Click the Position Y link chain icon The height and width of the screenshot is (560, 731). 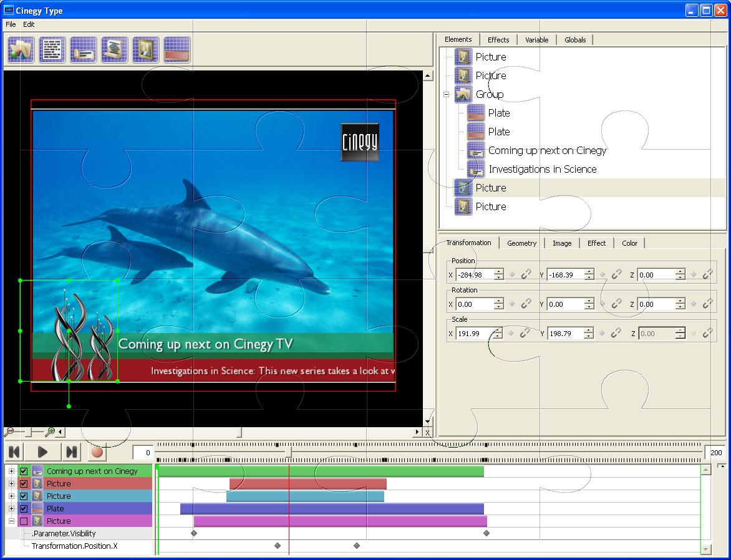pyautogui.click(x=616, y=274)
